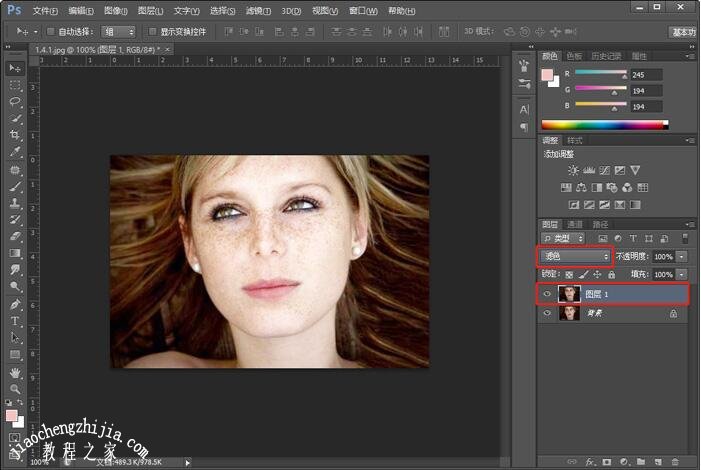Select the 背景 layer thumbnail
The height and width of the screenshot is (470, 701).
(570, 313)
